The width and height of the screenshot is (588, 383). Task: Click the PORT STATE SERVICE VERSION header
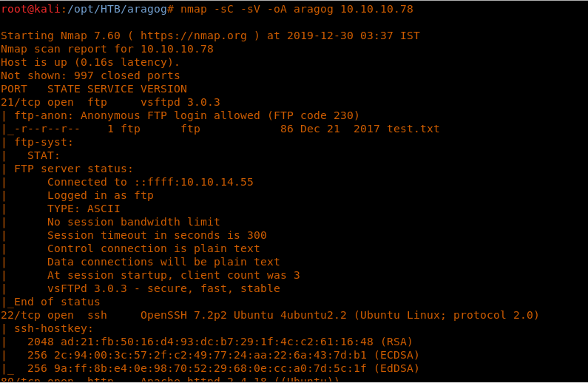click(x=94, y=89)
